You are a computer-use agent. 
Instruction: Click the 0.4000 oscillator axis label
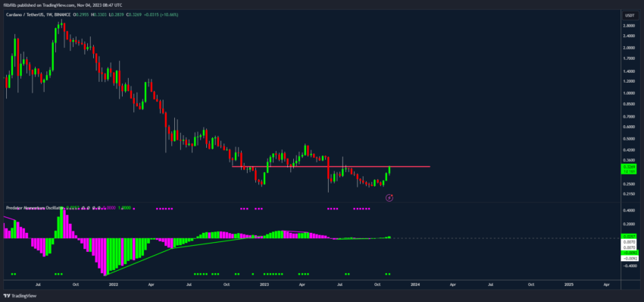tap(629, 211)
